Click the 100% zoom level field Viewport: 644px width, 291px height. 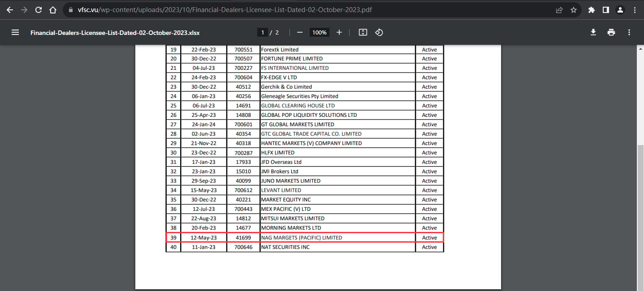[320, 33]
